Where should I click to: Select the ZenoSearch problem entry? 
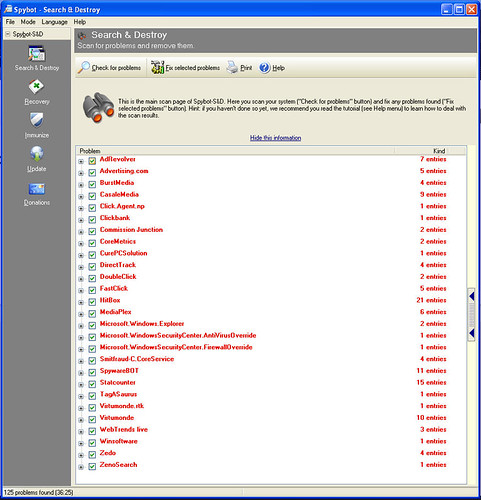pyautogui.click(x=118, y=464)
